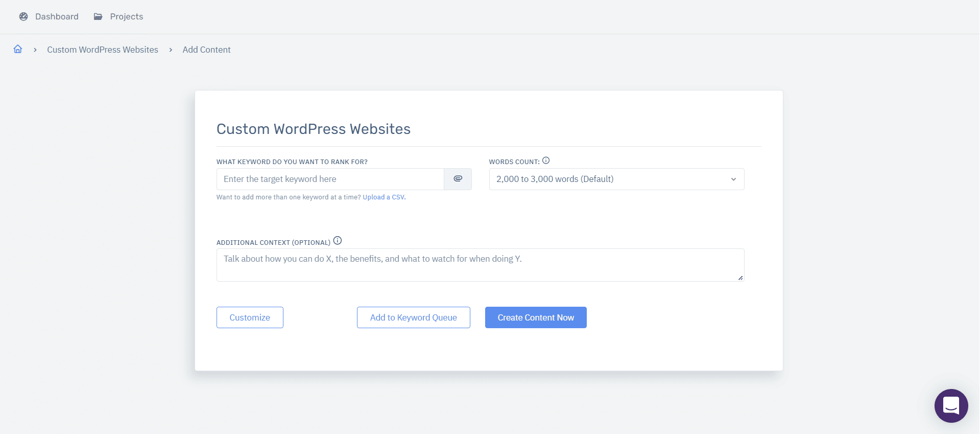
Task: Open the Projects nav item
Action: (118, 16)
